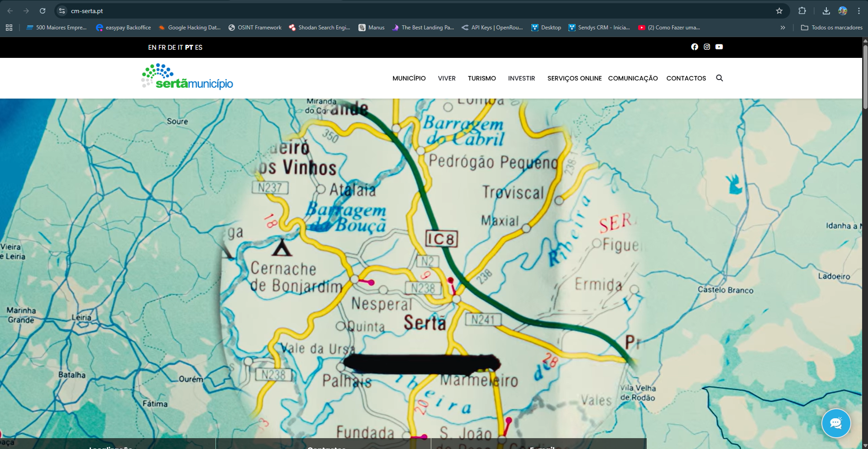Open the TURISMO menu item
Image resolution: width=868 pixels, height=449 pixels.
coord(482,78)
